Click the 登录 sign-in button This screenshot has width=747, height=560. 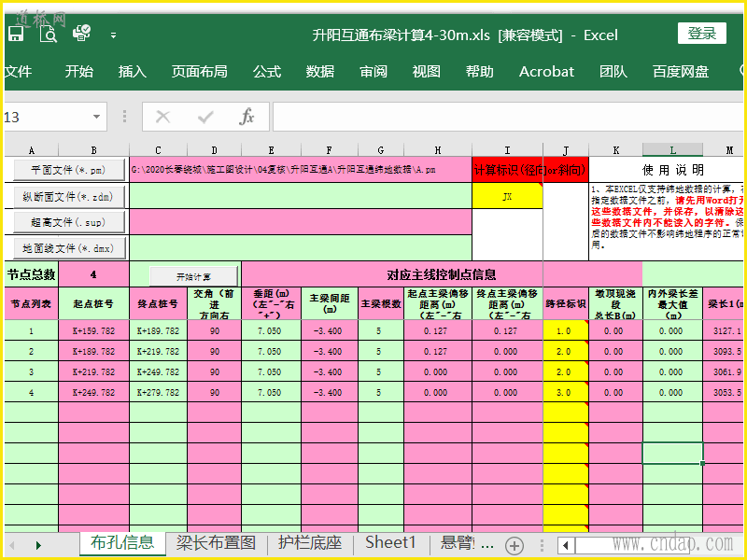point(702,34)
